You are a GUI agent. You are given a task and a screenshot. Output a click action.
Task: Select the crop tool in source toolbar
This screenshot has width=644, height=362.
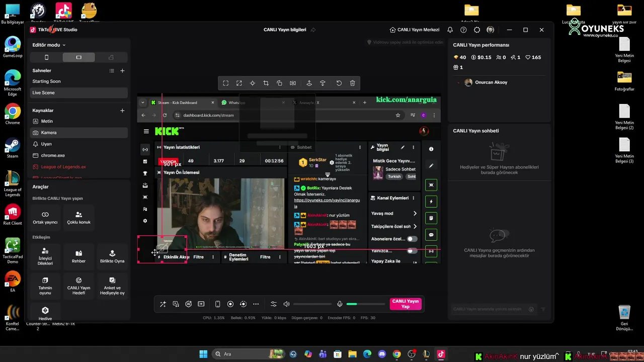[266, 83]
